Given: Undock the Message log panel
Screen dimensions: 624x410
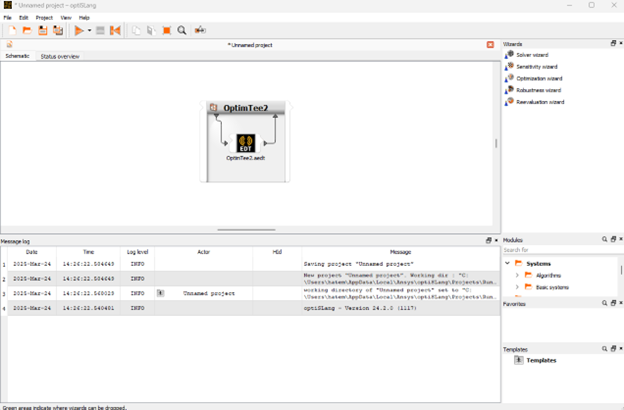Looking at the screenshot, I should click(489, 240).
